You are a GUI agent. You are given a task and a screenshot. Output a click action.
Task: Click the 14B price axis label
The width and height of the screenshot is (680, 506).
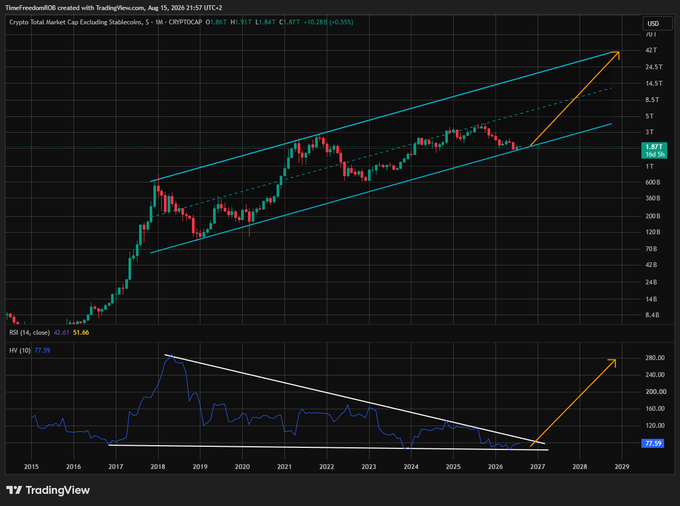(651, 299)
